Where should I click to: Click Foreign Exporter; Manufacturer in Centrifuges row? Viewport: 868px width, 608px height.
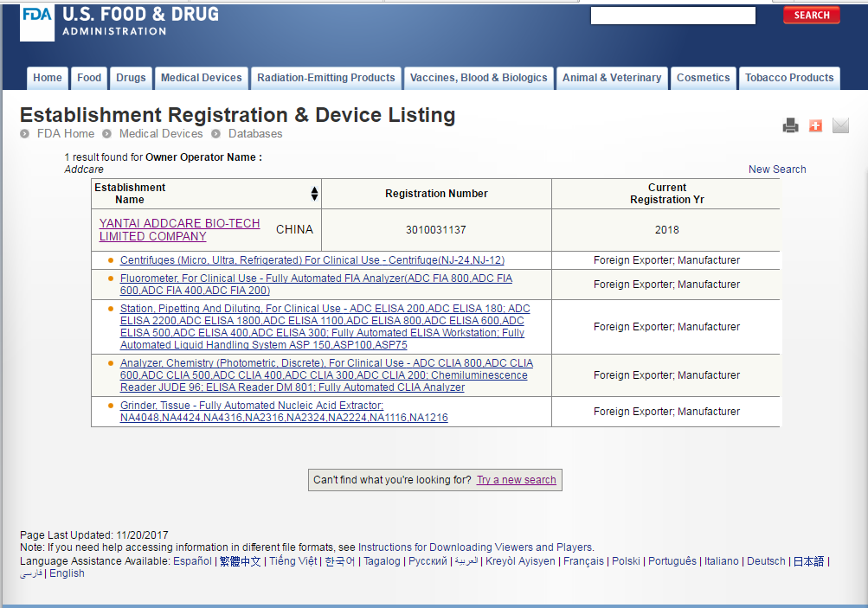[666, 260]
